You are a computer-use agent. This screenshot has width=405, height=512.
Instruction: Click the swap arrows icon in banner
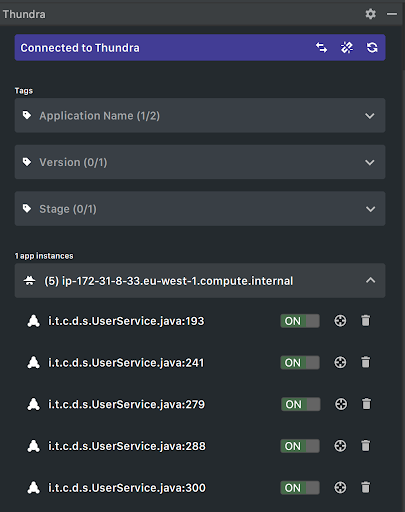(321, 48)
